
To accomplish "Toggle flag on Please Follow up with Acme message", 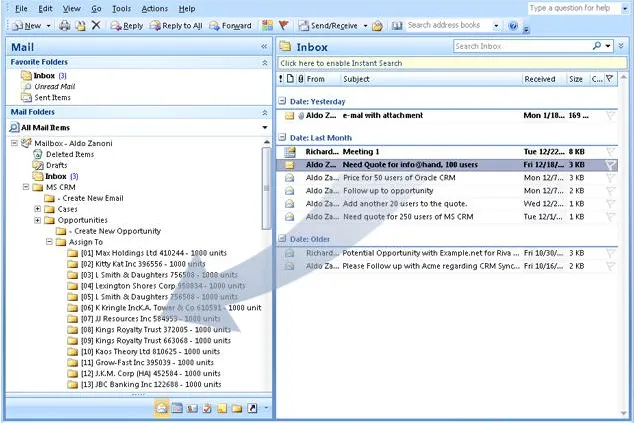I will (x=611, y=266).
